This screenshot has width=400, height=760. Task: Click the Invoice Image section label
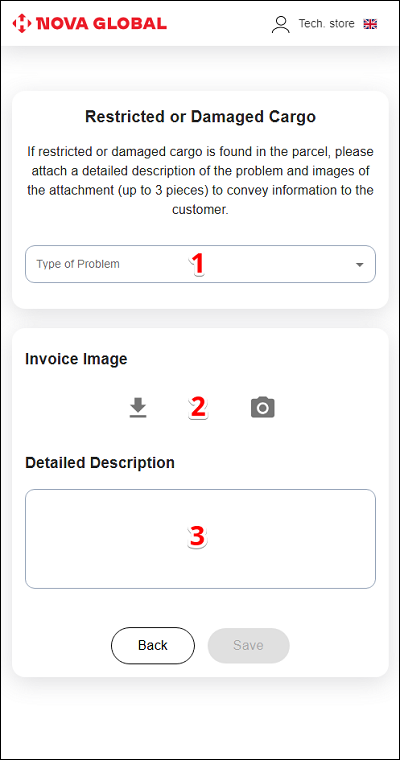point(76,359)
